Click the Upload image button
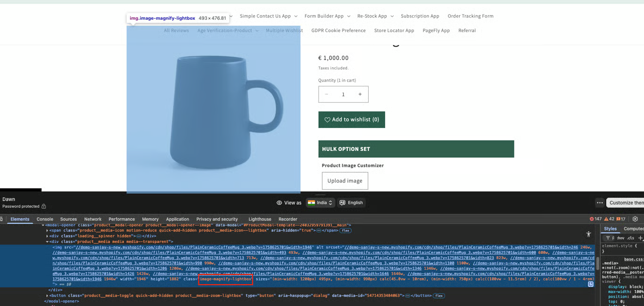Image resolution: width=644 pixels, height=306 pixels. tap(345, 181)
